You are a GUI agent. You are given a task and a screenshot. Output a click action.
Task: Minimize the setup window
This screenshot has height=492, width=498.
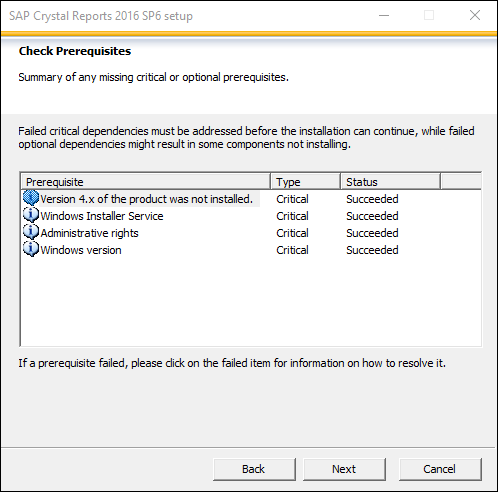pyautogui.click(x=384, y=15)
